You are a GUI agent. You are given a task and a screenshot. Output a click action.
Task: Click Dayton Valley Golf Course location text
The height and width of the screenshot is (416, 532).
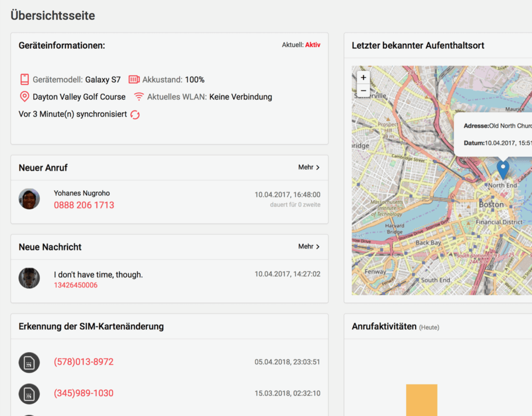pos(79,97)
